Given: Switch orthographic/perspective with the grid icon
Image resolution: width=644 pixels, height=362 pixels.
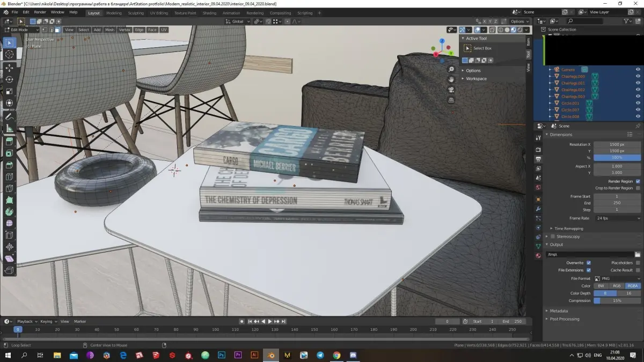Looking at the screenshot, I should pyautogui.click(x=451, y=100).
